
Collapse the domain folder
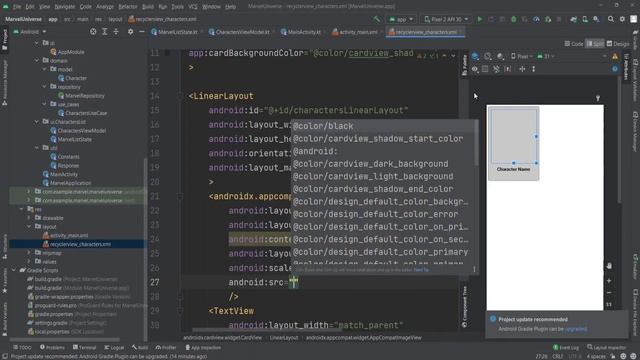point(37,60)
